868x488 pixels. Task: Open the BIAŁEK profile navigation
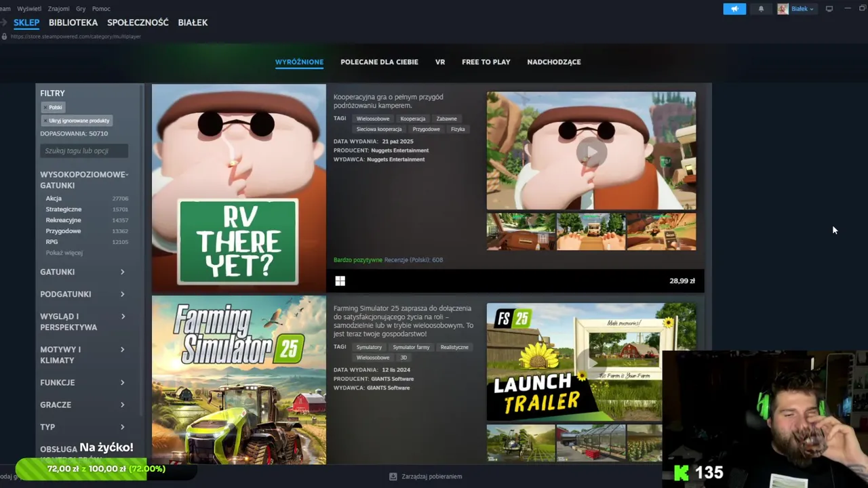pyautogui.click(x=193, y=22)
